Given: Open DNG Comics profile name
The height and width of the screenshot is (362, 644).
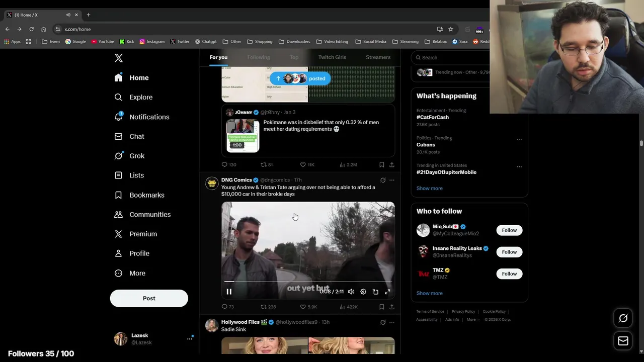Looking at the screenshot, I should point(236,180).
